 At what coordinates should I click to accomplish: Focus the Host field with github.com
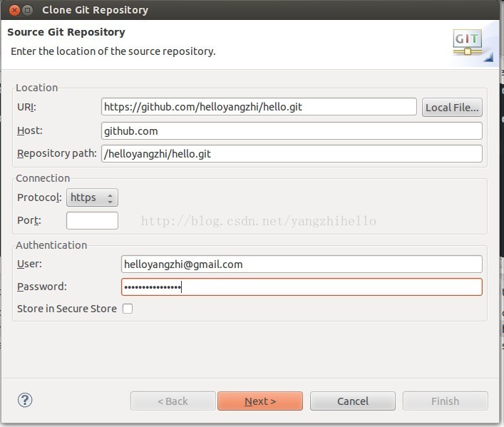(292, 131)
